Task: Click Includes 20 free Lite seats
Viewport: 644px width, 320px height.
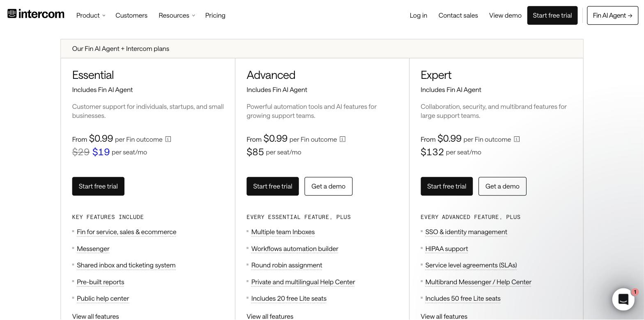Action: point(289,299)
